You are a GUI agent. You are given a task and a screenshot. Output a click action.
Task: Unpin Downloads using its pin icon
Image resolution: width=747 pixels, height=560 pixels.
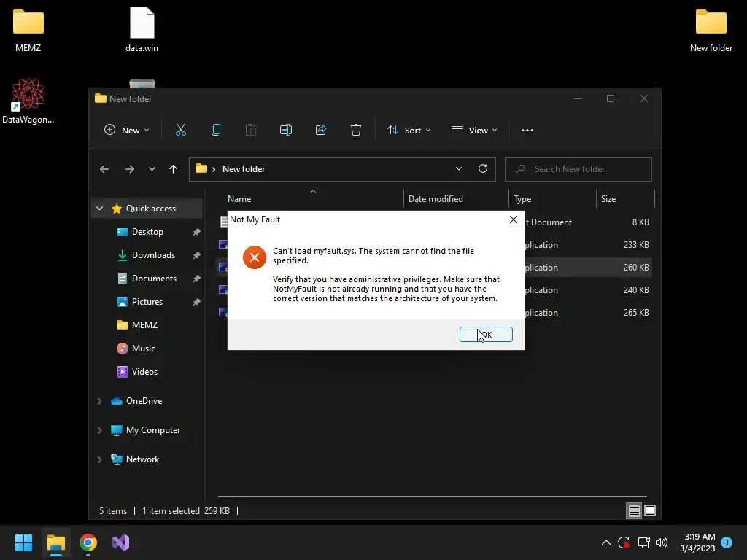pyautogui.click(x=196, y=255)
